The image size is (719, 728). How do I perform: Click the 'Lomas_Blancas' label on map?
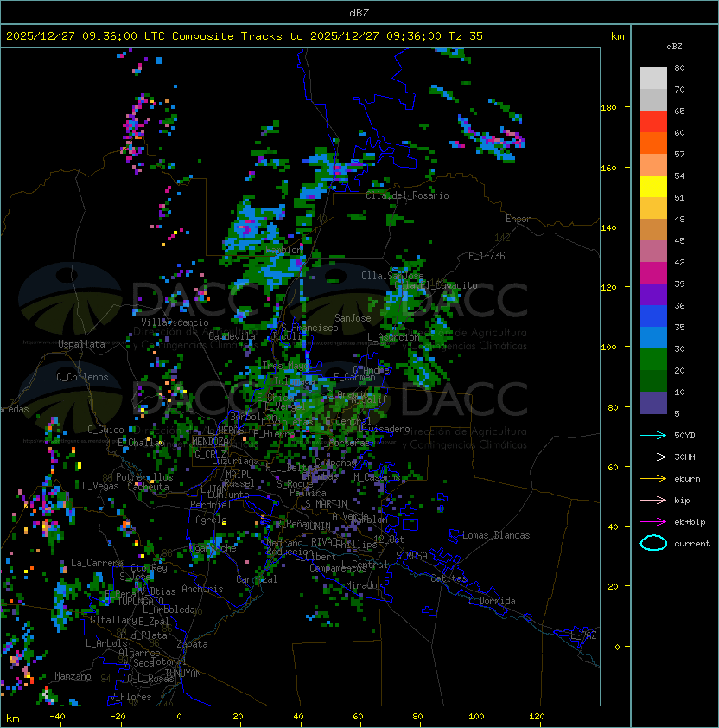[x=496, y=535]
